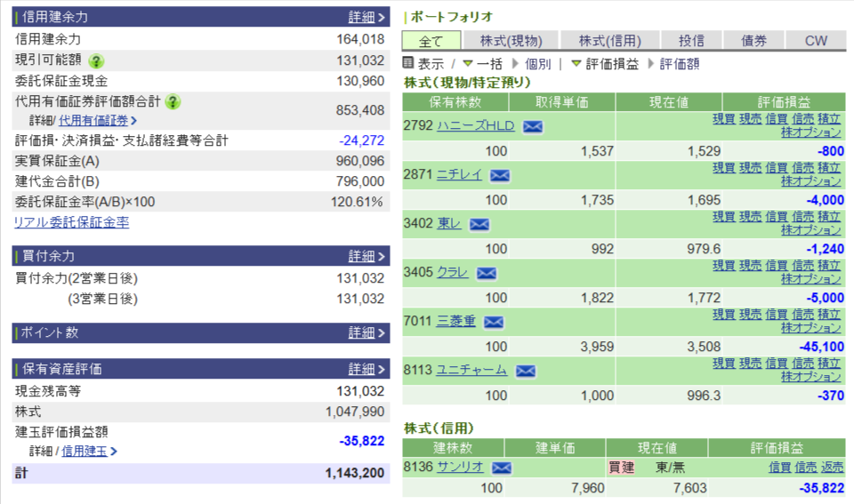
Task: Open the ハニーズHLD stock link
Action: coord(475,125)
